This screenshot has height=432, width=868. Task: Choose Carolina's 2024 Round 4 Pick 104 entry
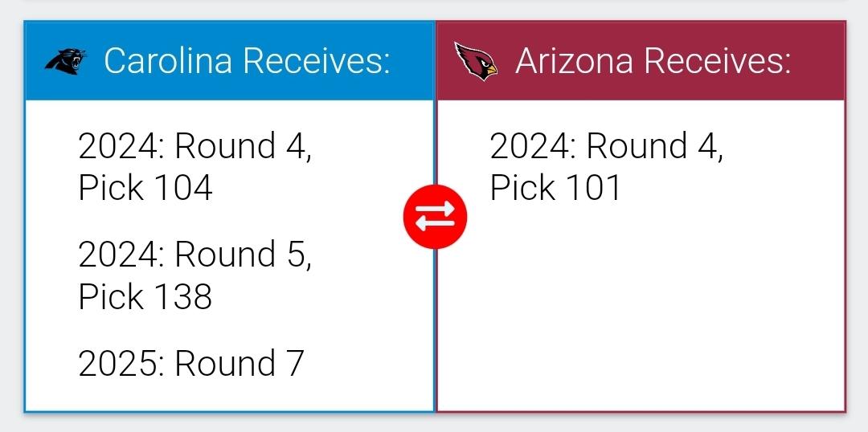[194, 166]
